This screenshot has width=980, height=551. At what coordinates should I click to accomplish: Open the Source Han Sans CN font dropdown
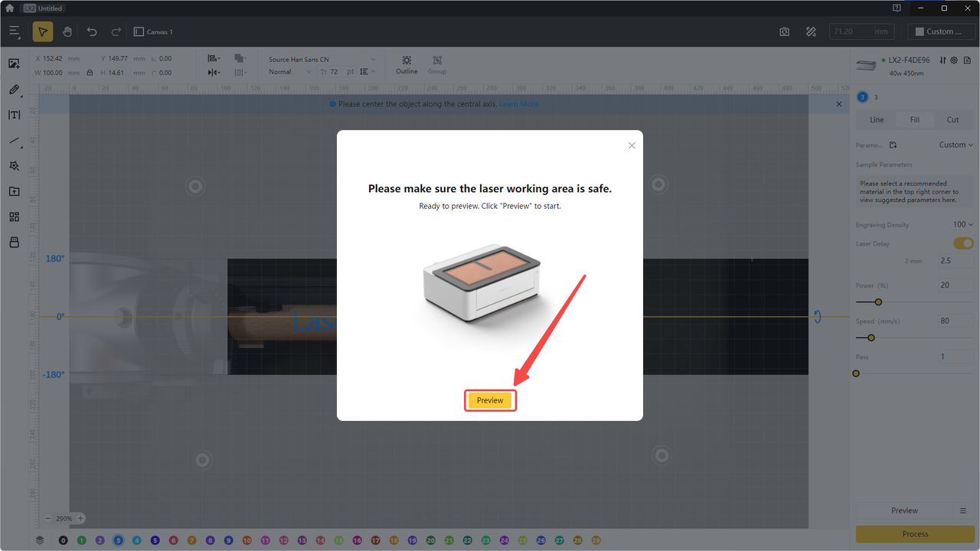[322, 59]
